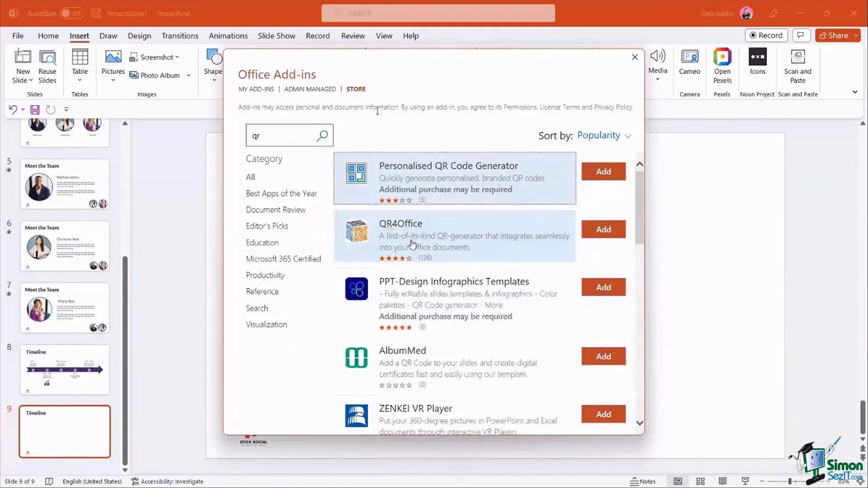The image size is (868, 488).
Task: Click the Undo icon
Action: point(13,109)
